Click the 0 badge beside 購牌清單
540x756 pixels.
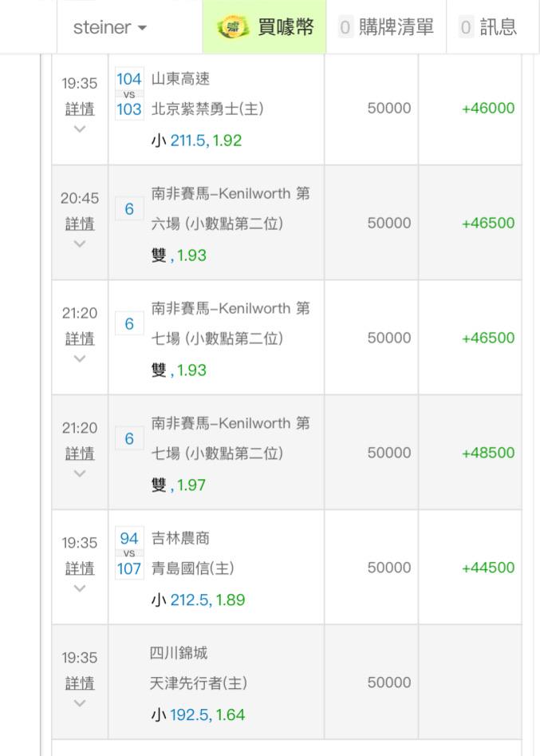345,27
